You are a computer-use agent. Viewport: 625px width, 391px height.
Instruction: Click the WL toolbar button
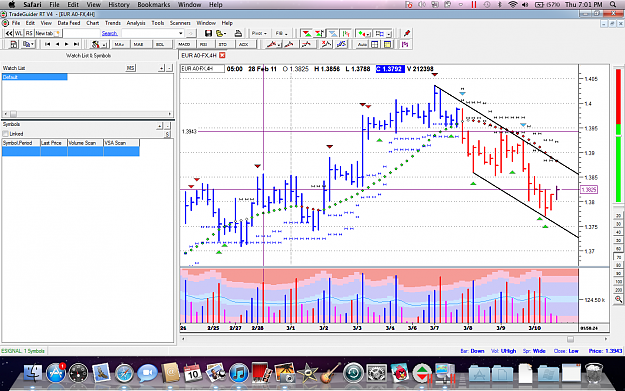[x=18, y=33]
